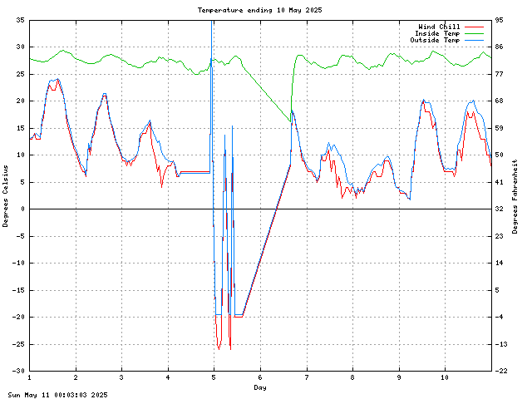Click the red line sample beside Wind Chill
The width and height of the screenshot is (532, 399).
pos(474,27)
